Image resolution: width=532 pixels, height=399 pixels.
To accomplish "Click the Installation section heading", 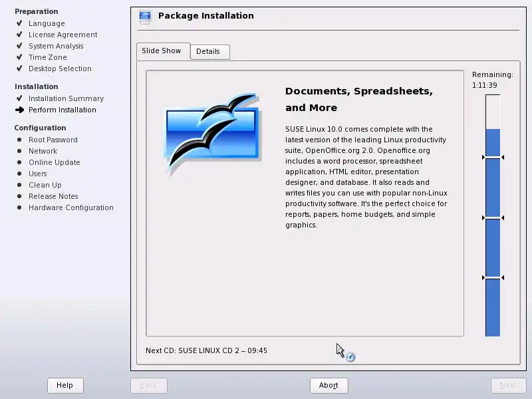I will [37, 86].
